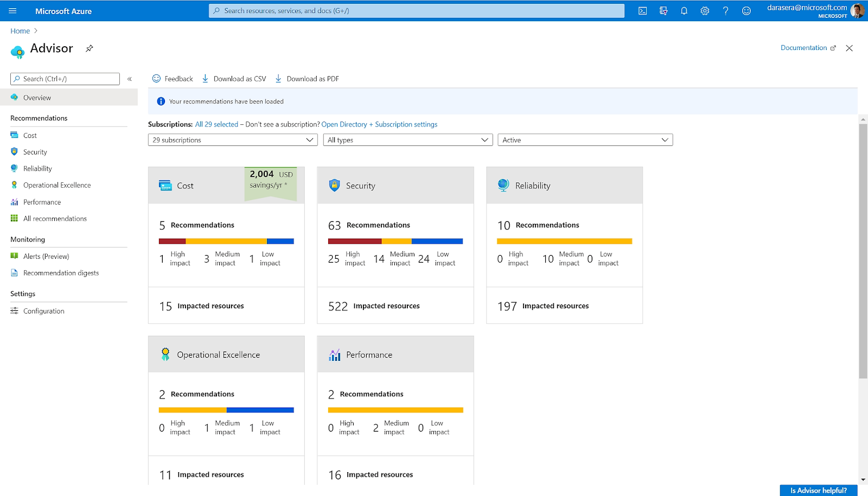Select Overview in the Advisor sidebar

[x=36, y=97]
